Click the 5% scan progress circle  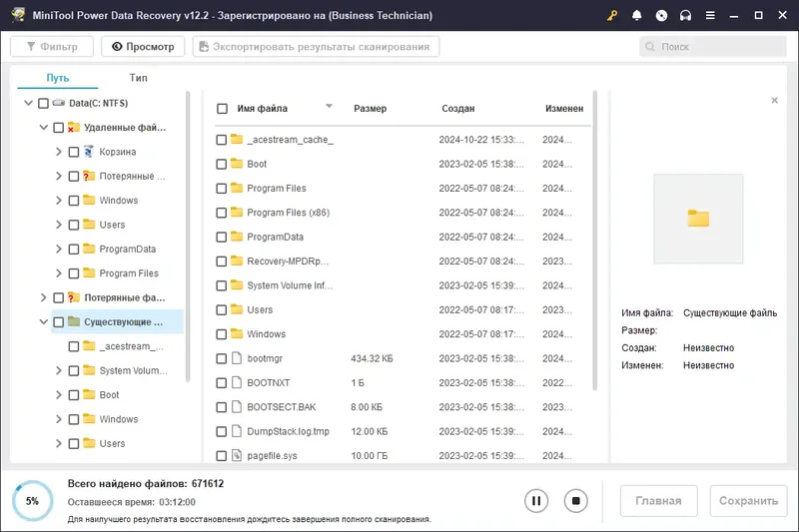[32, 501]
